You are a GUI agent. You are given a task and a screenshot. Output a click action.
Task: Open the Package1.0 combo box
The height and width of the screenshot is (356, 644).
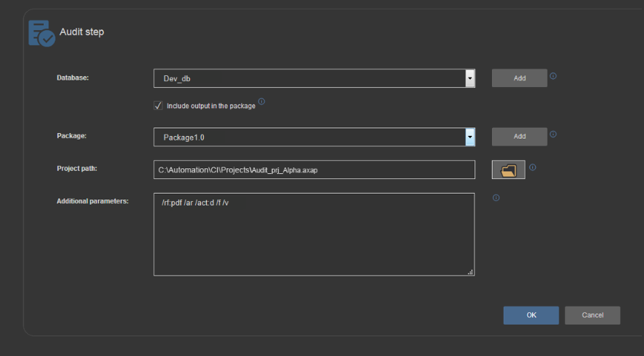tap(314, 137)
